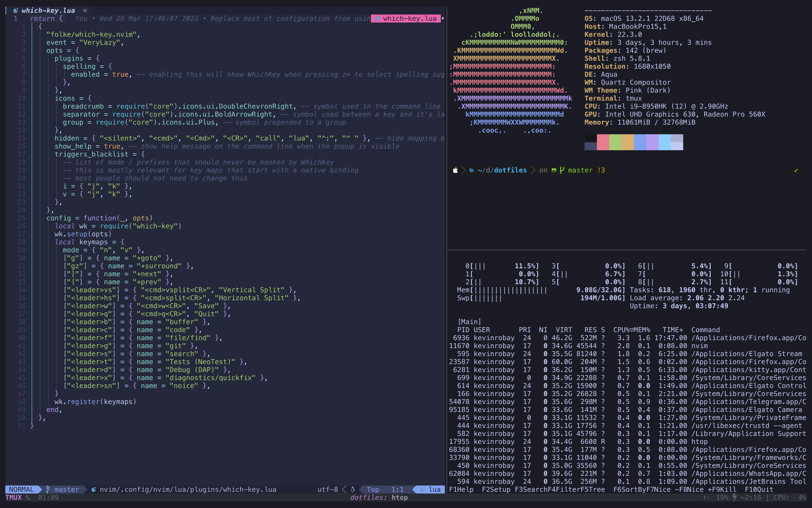Click the sort arrow between CPU% and MEM% in htop
Viewport: 812px width, 508px height.
coord(632,330)
